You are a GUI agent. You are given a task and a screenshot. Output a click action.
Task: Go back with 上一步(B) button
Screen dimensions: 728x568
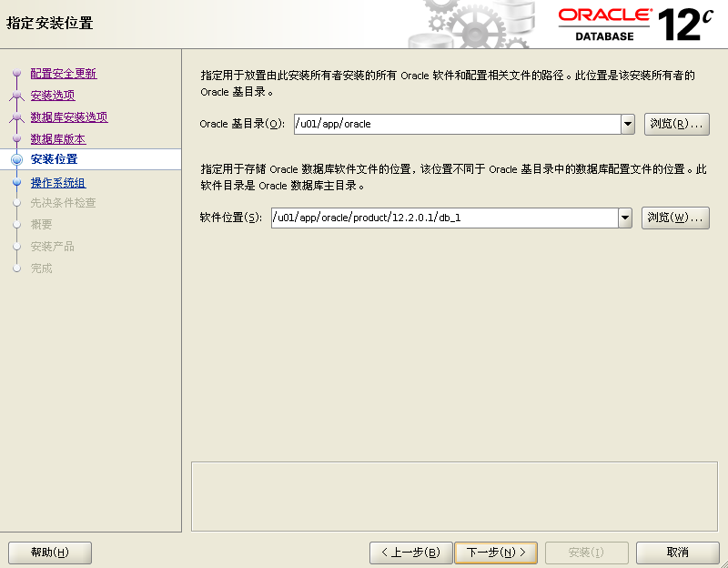click(411, 553)
